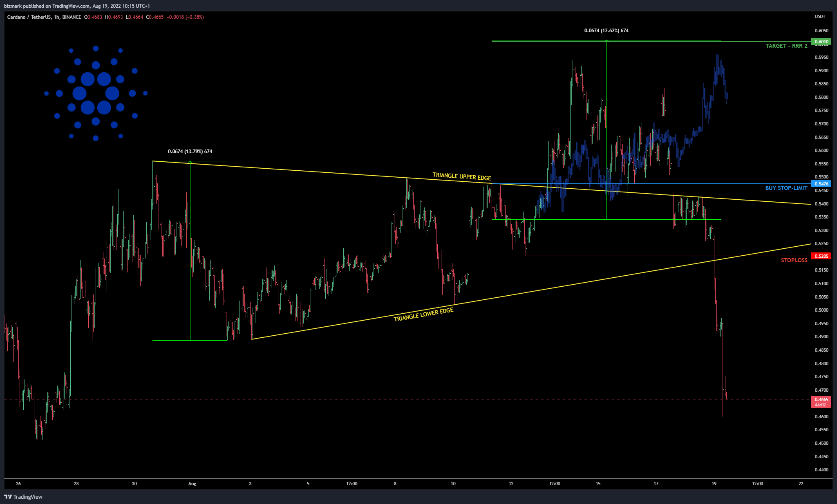Viewport: 837px width, 504px height.
Task: Click the published by bizmark header text
Action: click(x=77, y=6)
